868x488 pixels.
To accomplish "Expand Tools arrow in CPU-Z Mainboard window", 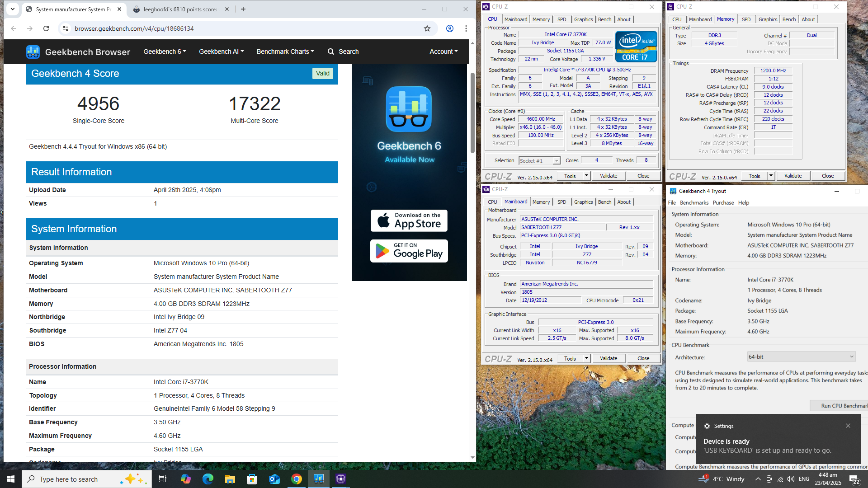I will [586, 358].
